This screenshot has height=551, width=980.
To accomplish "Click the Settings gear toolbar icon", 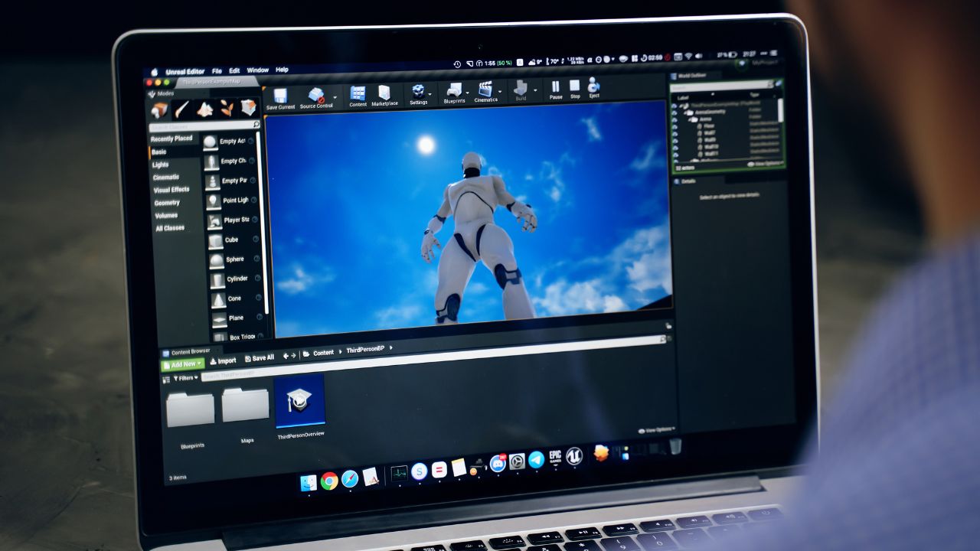I will pyautogui.click(x=418, y=93).
